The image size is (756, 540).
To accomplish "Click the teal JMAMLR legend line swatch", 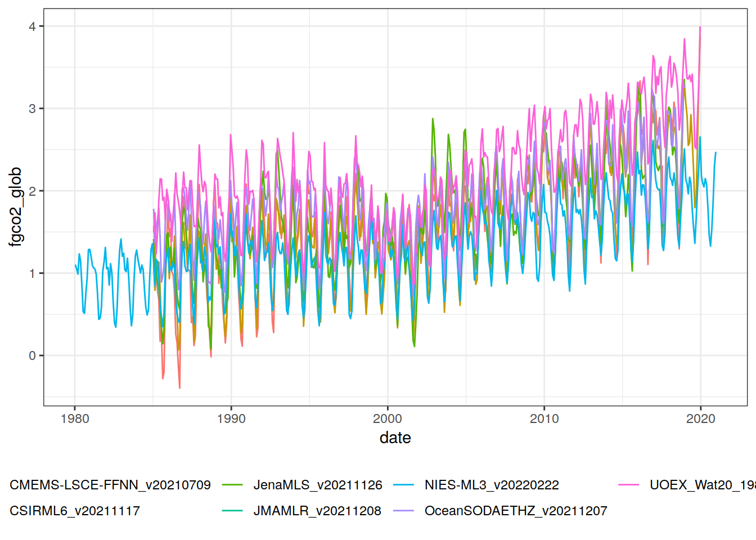I will pos(232,511).
